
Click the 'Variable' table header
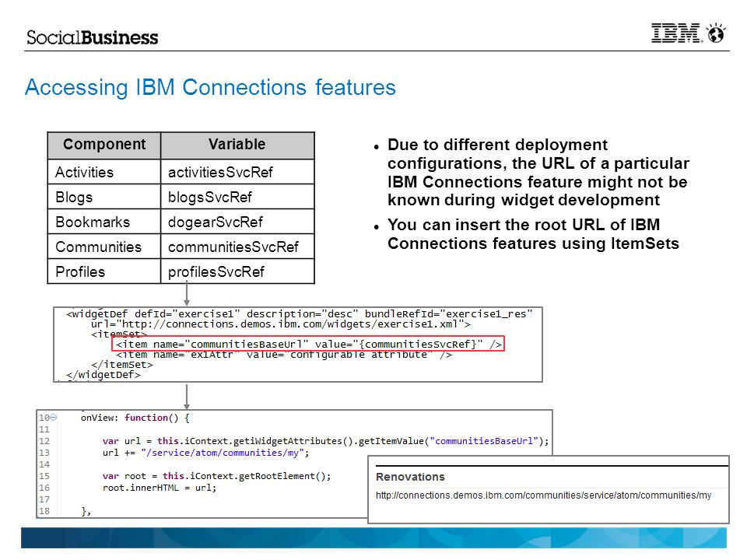pos(237,145)
